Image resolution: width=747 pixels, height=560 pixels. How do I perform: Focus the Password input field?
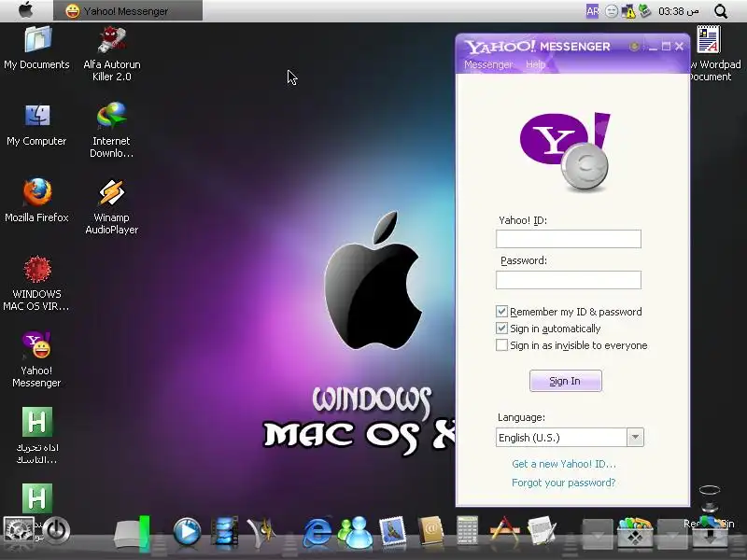[569, 280]
